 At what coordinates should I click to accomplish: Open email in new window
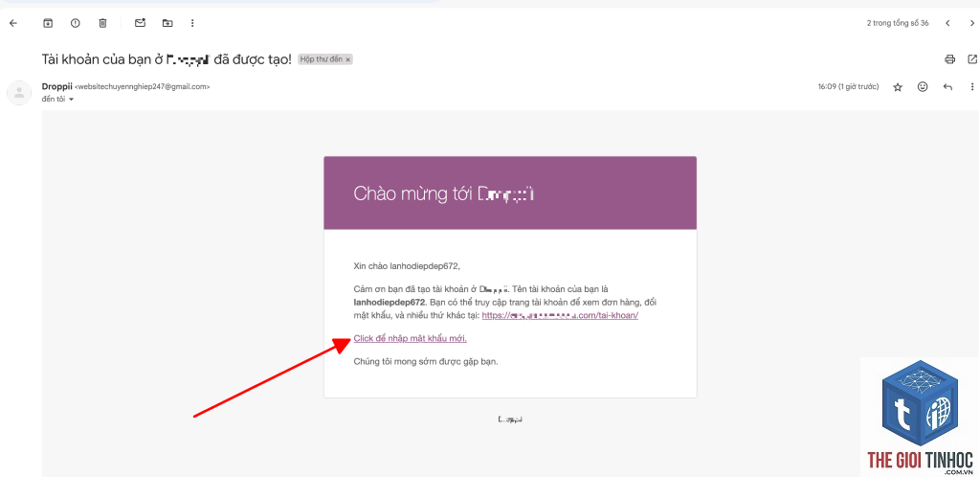(x=972, y=59)
